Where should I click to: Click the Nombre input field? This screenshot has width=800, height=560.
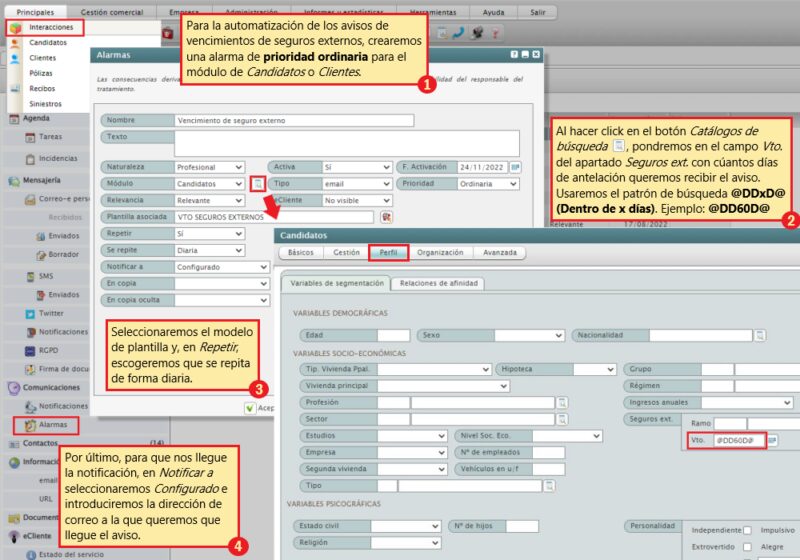293,120
